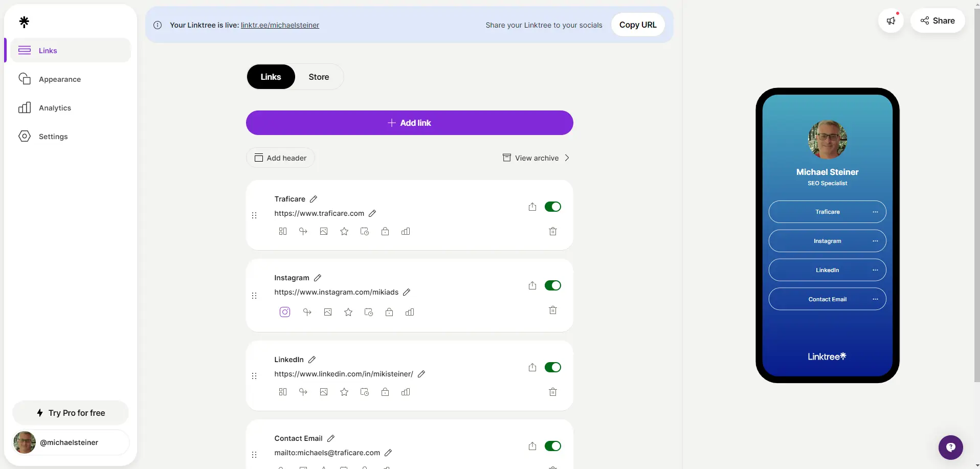Grab the drag handle of LinkedIn card

pyautogui.click(x=254, y=376)
